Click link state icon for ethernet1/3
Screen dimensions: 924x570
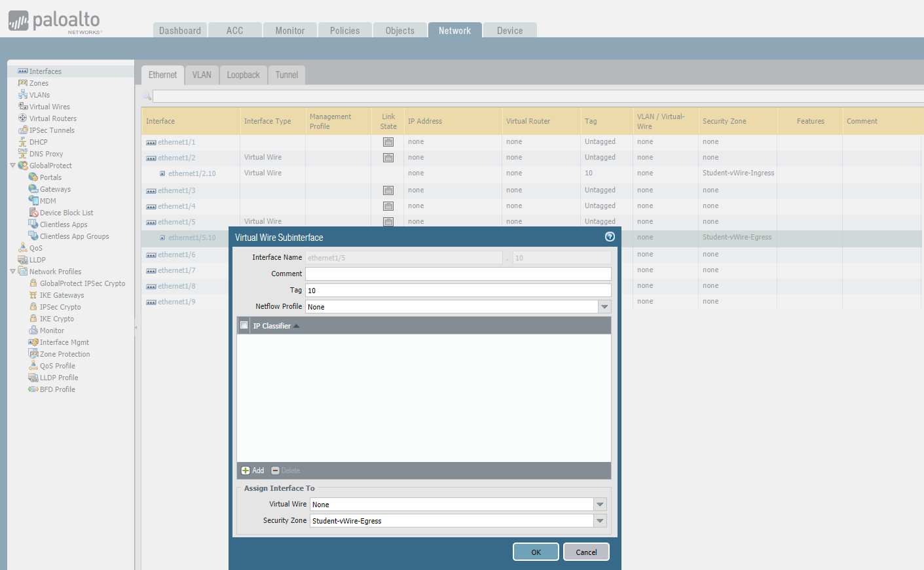(x=388, y=190)
